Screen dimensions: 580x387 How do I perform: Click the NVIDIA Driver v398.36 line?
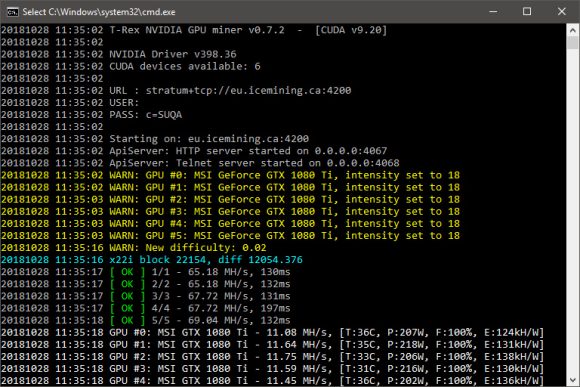coord(119,54)
